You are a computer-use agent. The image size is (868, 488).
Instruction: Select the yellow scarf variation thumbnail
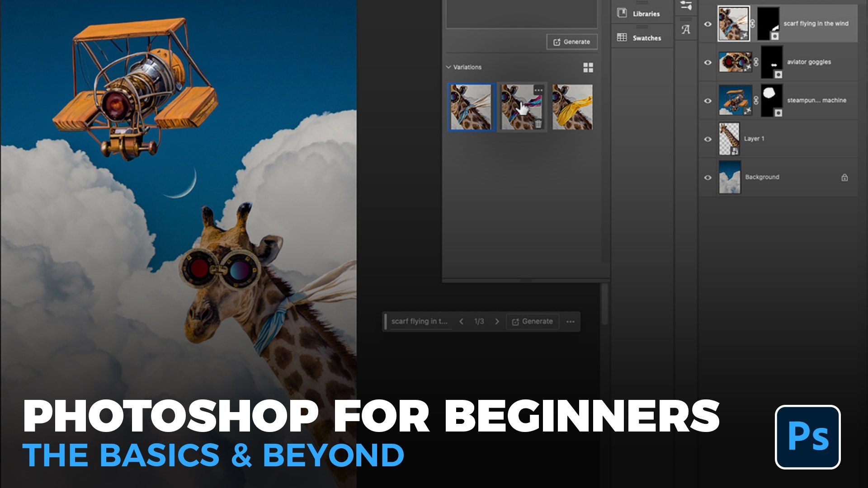click(x=572, y=108)
